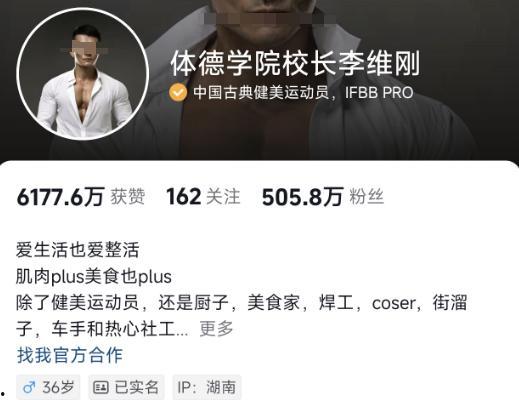Click the bio line 爱生活也爱整活

pos(77,250)
